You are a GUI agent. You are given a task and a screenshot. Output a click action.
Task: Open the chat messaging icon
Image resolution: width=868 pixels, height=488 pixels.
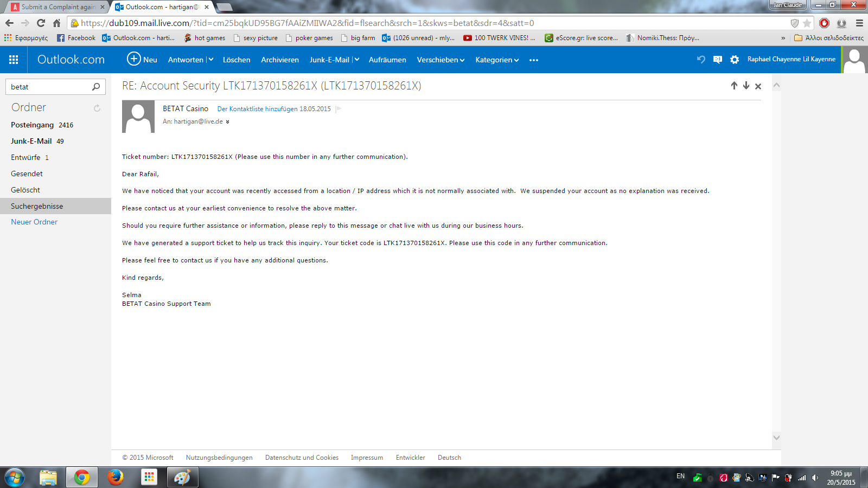click(x=718, y=60)
